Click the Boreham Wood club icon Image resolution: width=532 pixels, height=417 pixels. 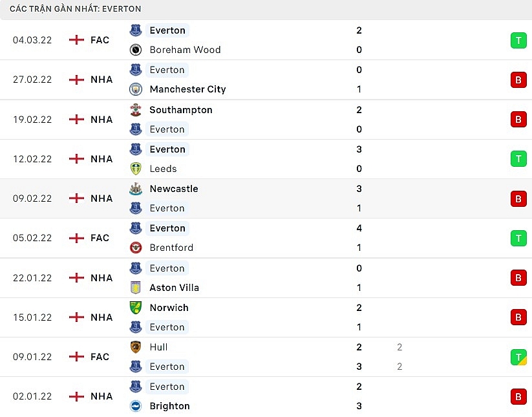pos(136,50)
